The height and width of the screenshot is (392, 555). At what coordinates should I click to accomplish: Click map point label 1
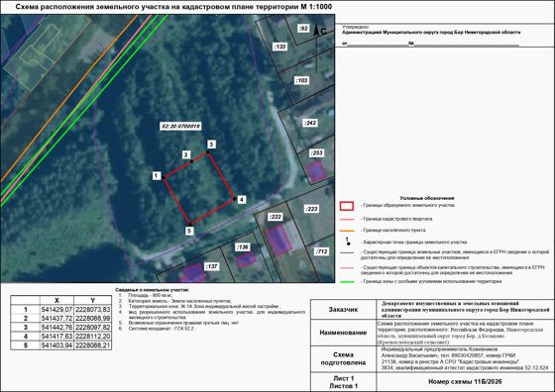(157, 175)
